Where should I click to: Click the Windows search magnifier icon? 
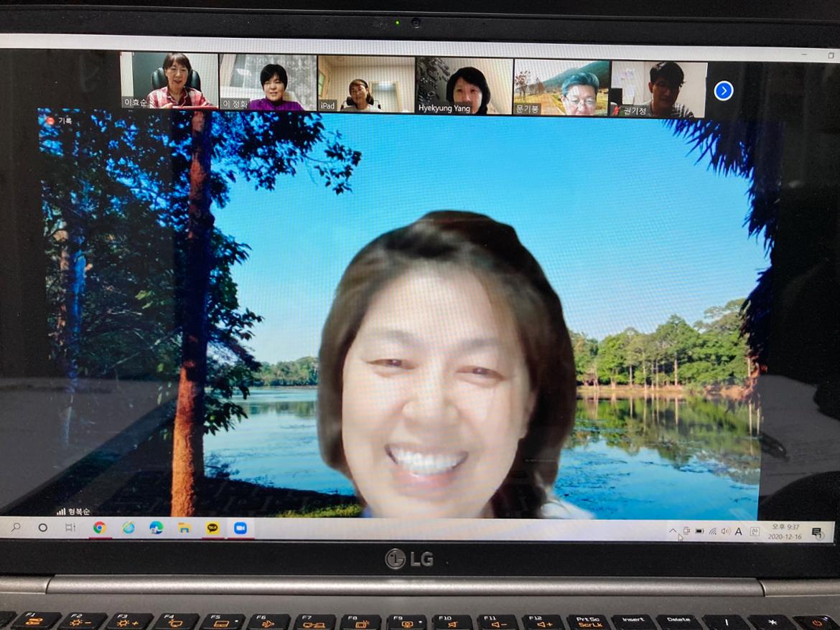click(x=16, y=527)
